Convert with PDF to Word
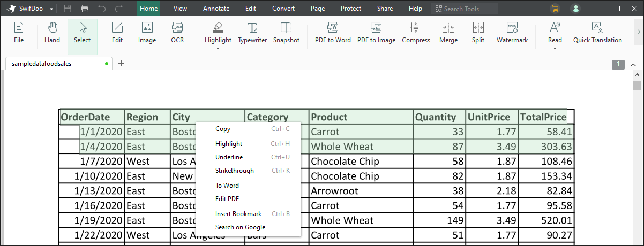 click(333, 33)
